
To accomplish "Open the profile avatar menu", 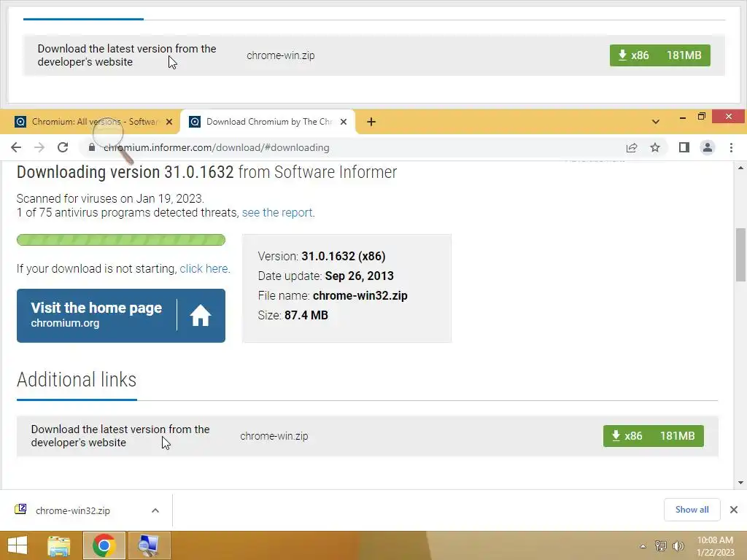I will point(708,147).
